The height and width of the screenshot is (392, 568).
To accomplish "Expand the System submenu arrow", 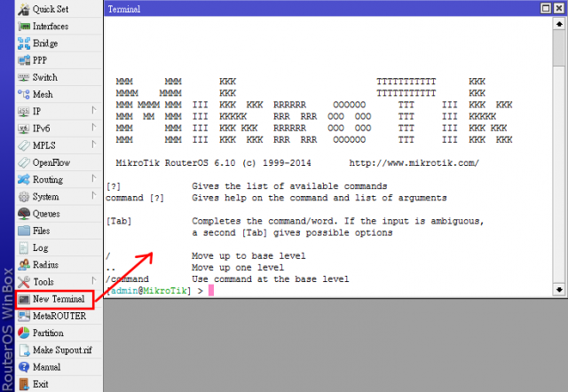I will (94, 195).
